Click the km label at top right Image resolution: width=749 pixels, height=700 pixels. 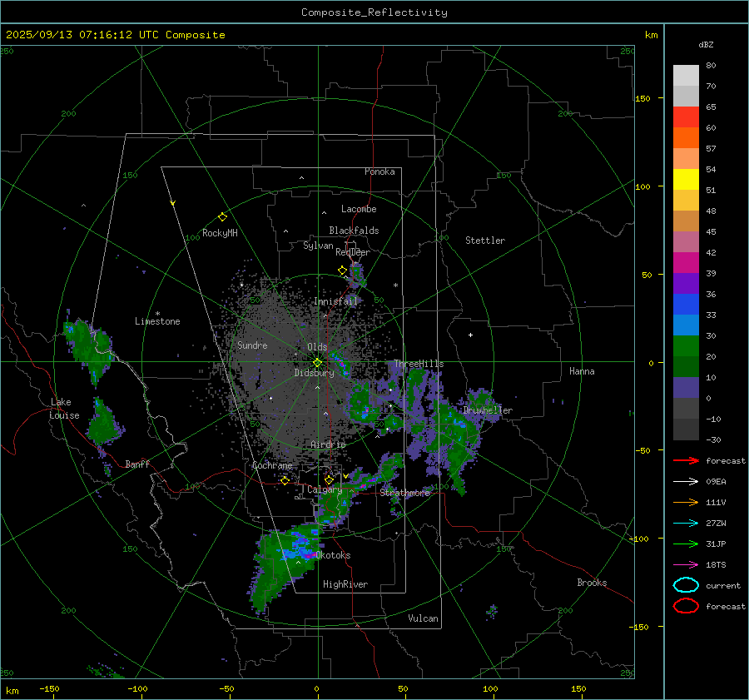651,35
